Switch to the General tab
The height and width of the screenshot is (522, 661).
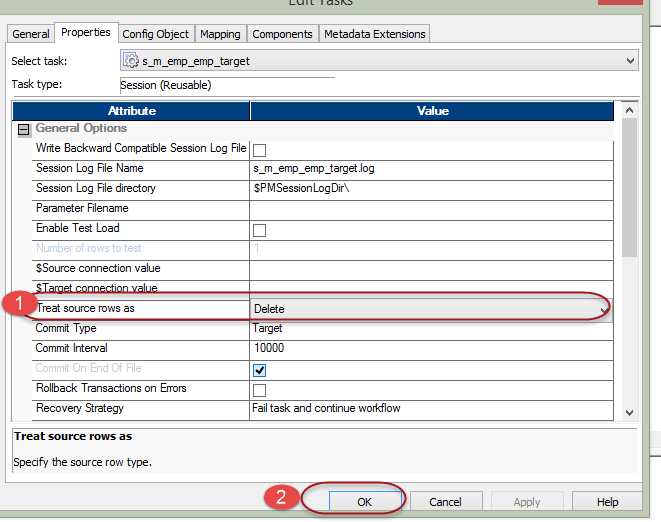(31, 34)
